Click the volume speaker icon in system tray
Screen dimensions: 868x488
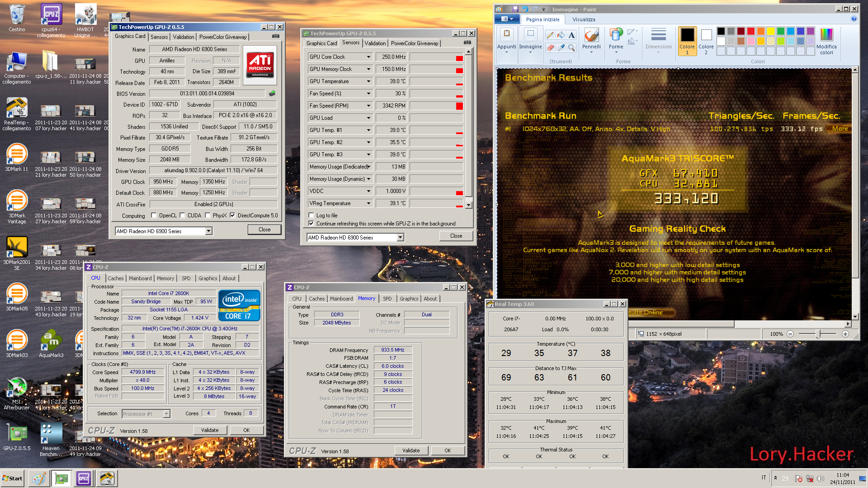821,479
